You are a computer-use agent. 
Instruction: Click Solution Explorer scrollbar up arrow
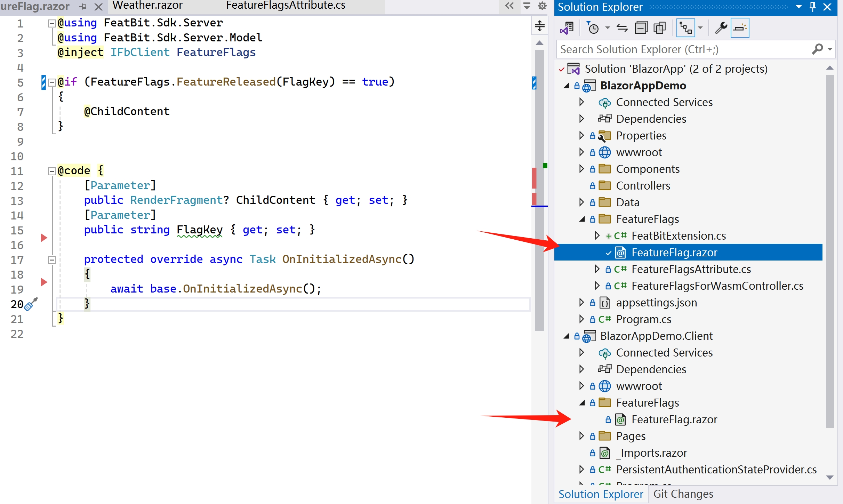tap(830, 68)
